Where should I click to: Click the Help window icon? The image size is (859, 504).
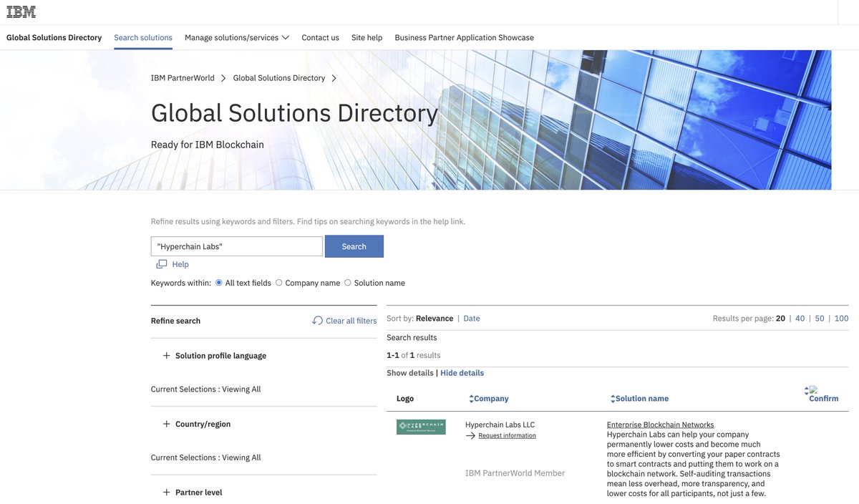tap(162, 264)
